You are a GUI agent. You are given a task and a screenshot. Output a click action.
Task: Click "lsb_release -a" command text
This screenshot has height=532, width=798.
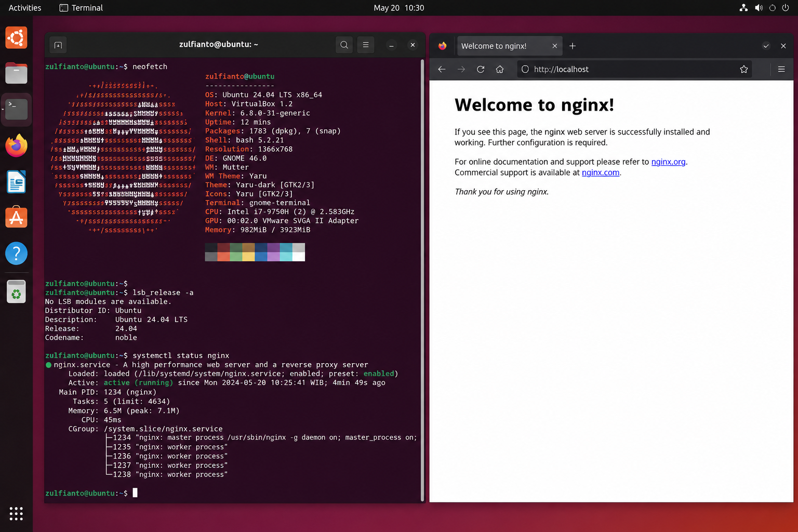[163, 293]
